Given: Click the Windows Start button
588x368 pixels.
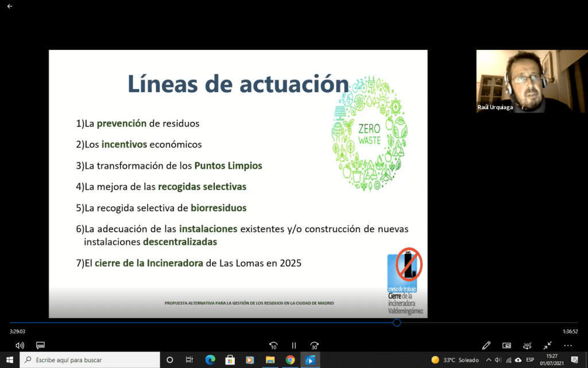Looking at the screenshot, I should (x=10, y=360).
